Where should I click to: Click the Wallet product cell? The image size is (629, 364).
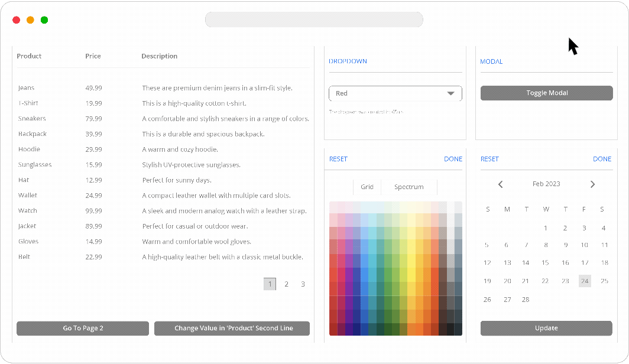(28, 195)
